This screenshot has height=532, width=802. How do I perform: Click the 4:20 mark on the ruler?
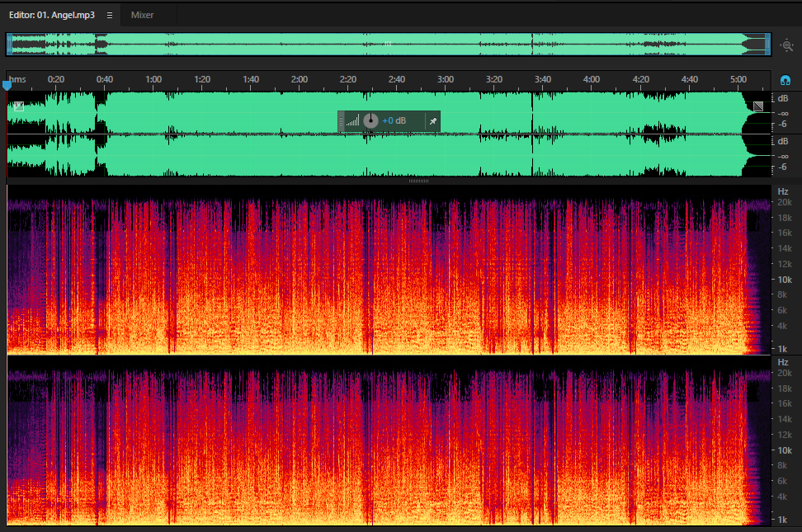click(640, 79)
